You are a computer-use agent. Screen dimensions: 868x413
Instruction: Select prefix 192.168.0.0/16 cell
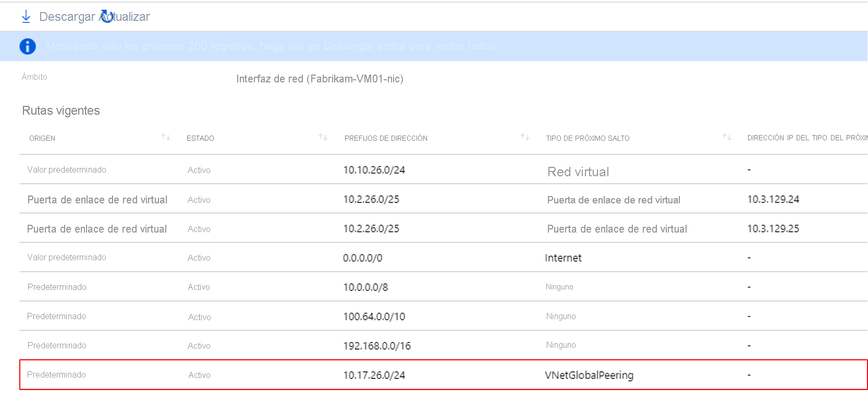[x=377, y=346]
